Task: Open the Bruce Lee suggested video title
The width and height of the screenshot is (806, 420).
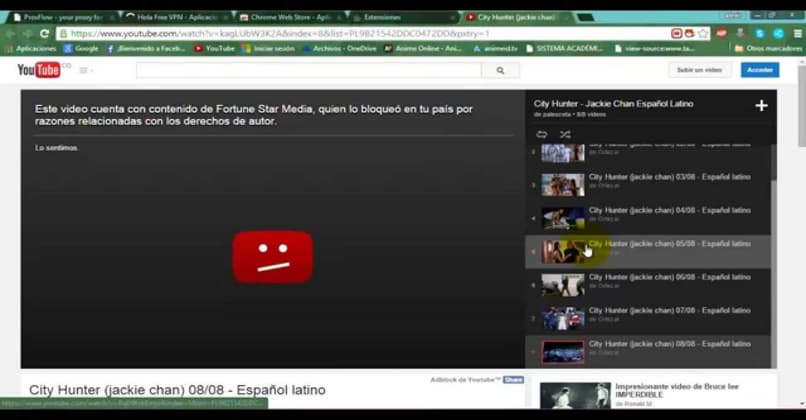Action: point(676,390)
